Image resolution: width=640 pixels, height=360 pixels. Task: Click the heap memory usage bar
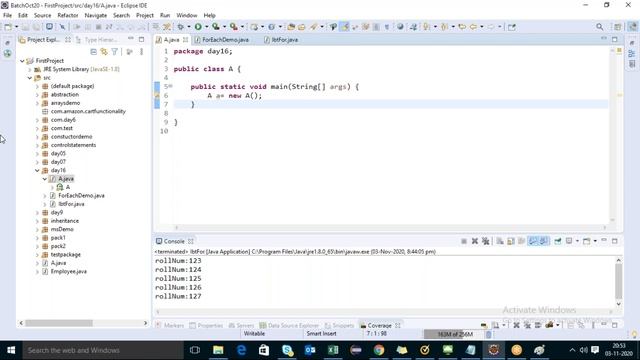pos(454,334)
